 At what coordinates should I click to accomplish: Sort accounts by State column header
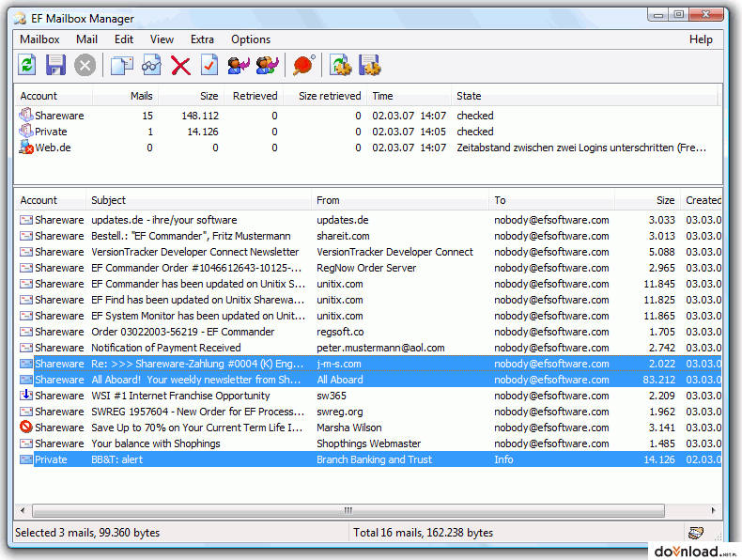tap(584, 96)
